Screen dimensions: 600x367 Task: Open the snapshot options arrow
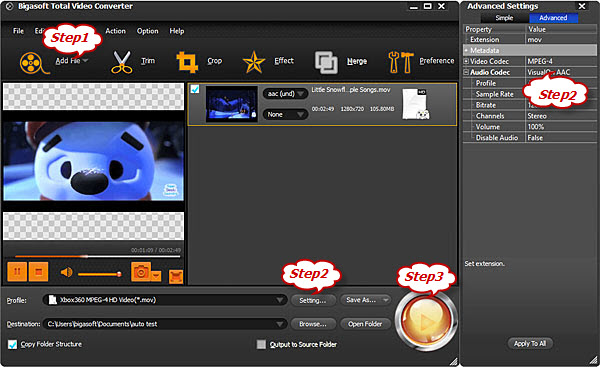tap(156, 276)
